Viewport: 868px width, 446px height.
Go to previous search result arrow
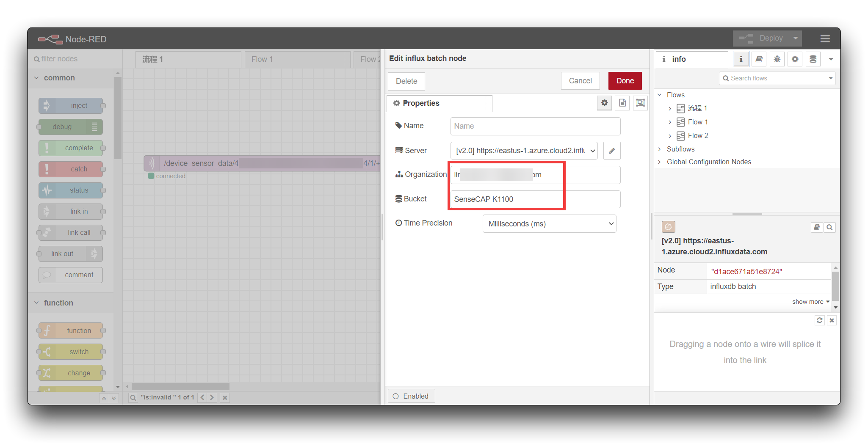pyautogui.click(x=202, y=398)
